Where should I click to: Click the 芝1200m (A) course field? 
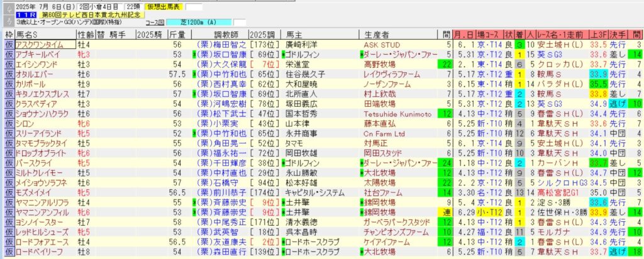coord(199,22)
